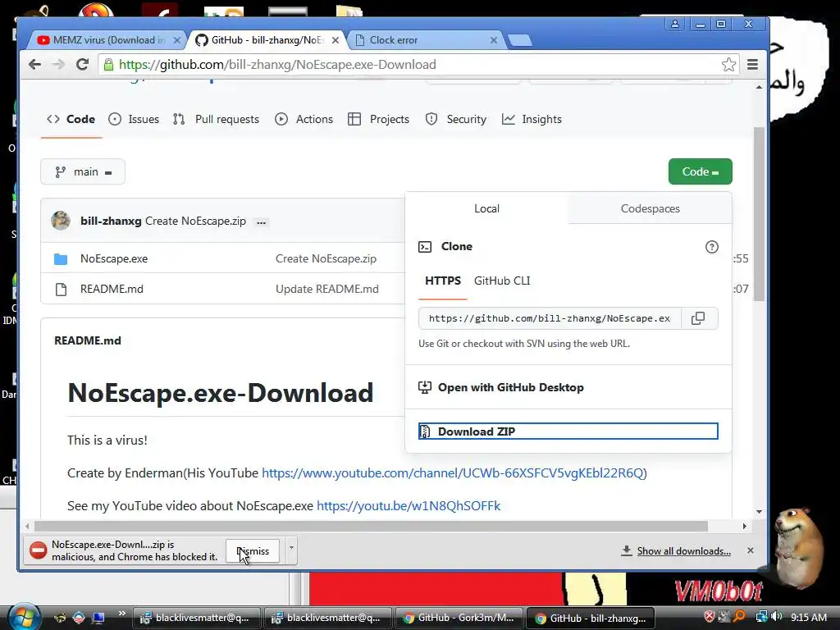This screenshot has height=630, width=840.
Task: Open bill-zhanxg avatar picture
Action: pyautogui.click(x=61, y=221)
